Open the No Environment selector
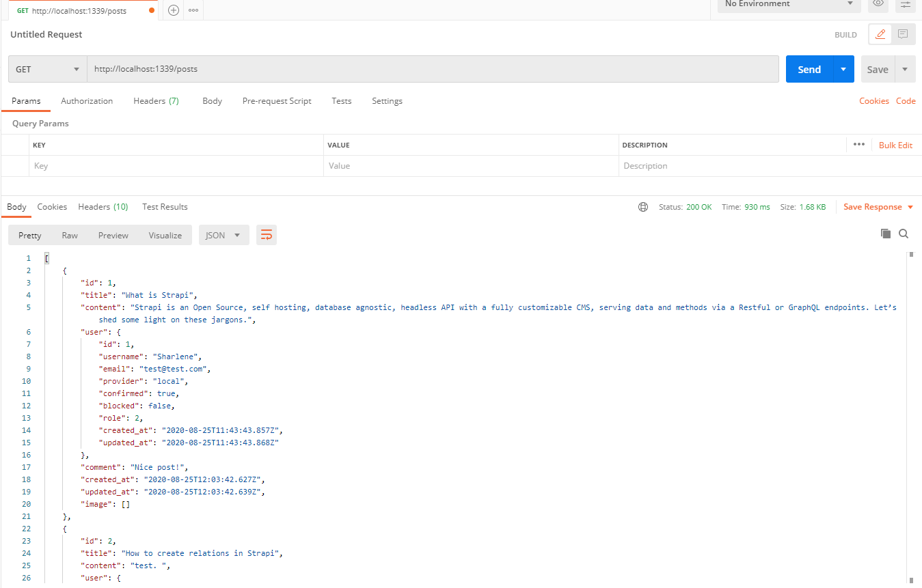 [x=789, y=4]
